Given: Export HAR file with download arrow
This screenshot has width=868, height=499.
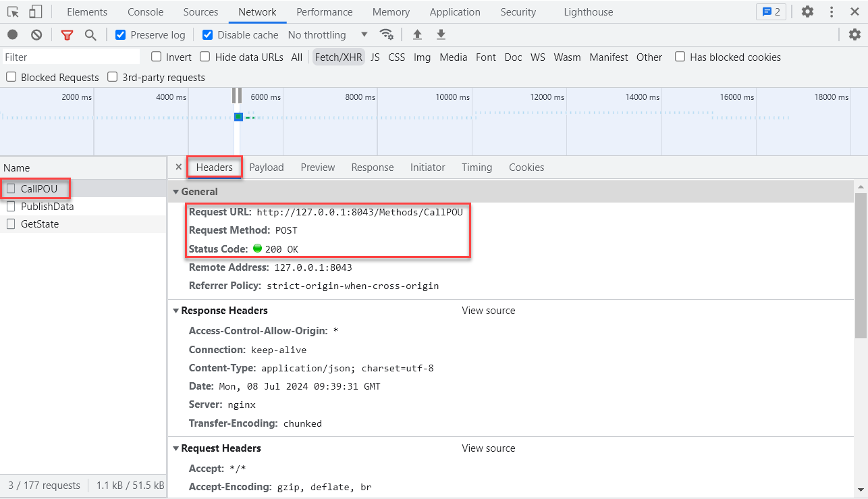Looking at the screenshot, I should [441, 34].
